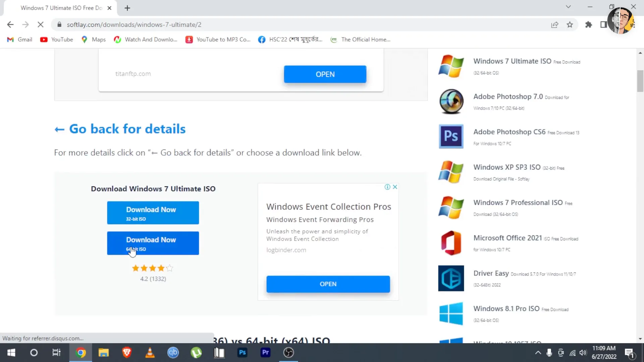Open the Chrome extensions puzzle icon

(588, 24)
